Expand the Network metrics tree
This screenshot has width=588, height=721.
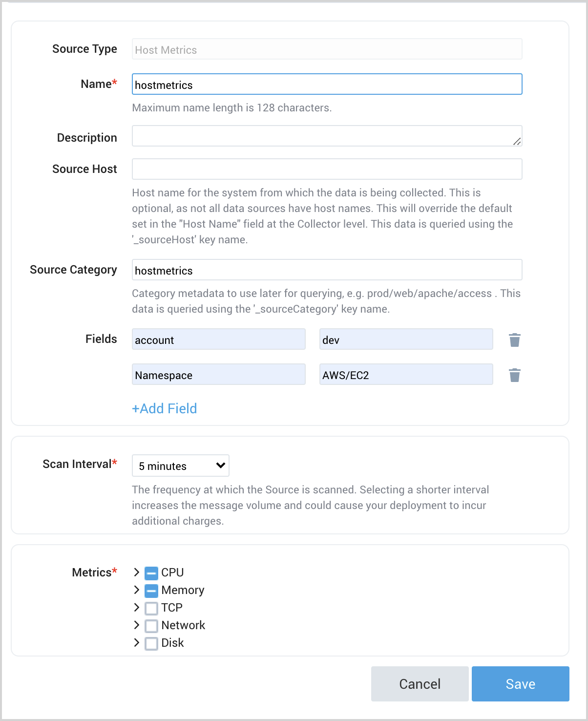(x=137, y=625)
